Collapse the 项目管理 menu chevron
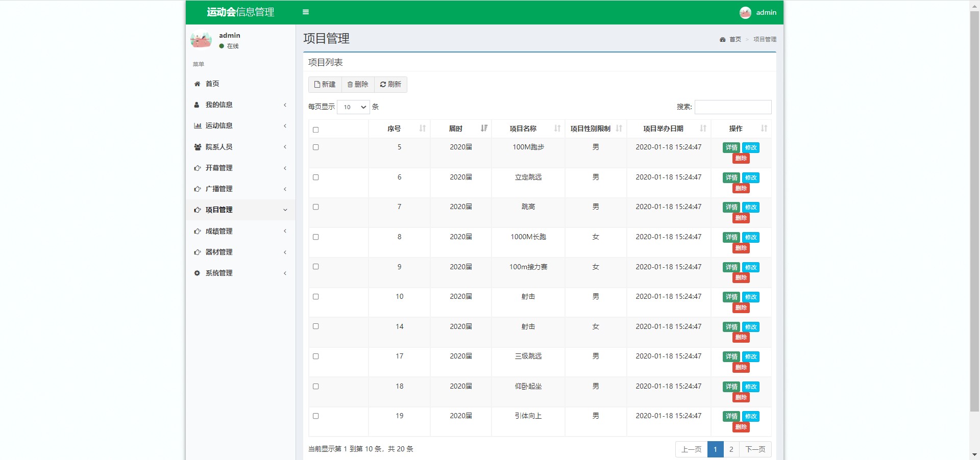 [x=285, y=210]
